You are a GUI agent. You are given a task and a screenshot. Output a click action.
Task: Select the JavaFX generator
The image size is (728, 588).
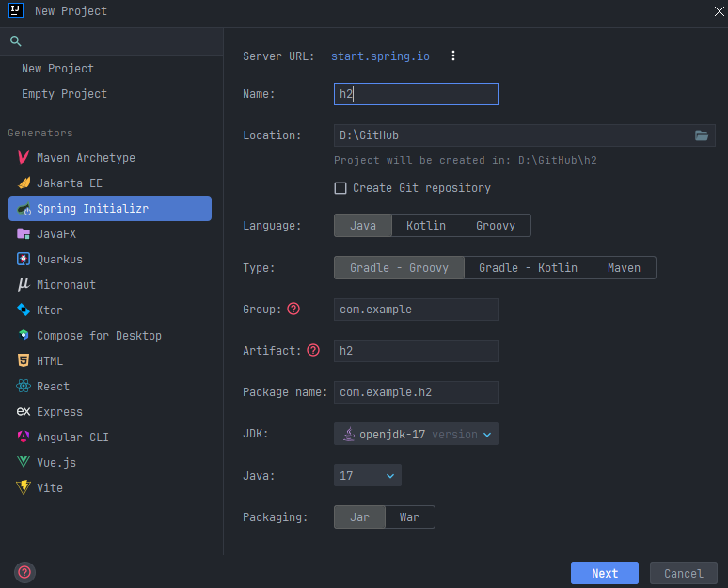[110, 233]
